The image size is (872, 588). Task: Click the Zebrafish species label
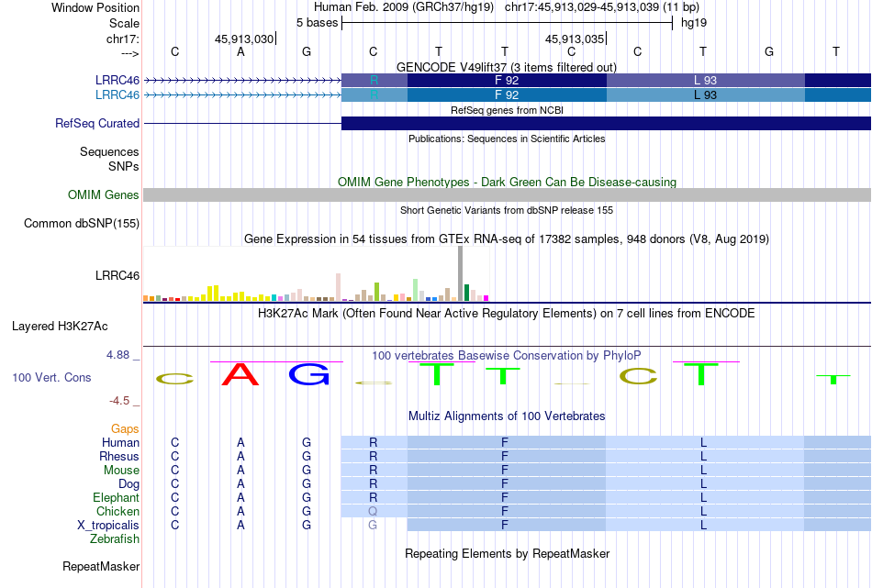[115, 539]
